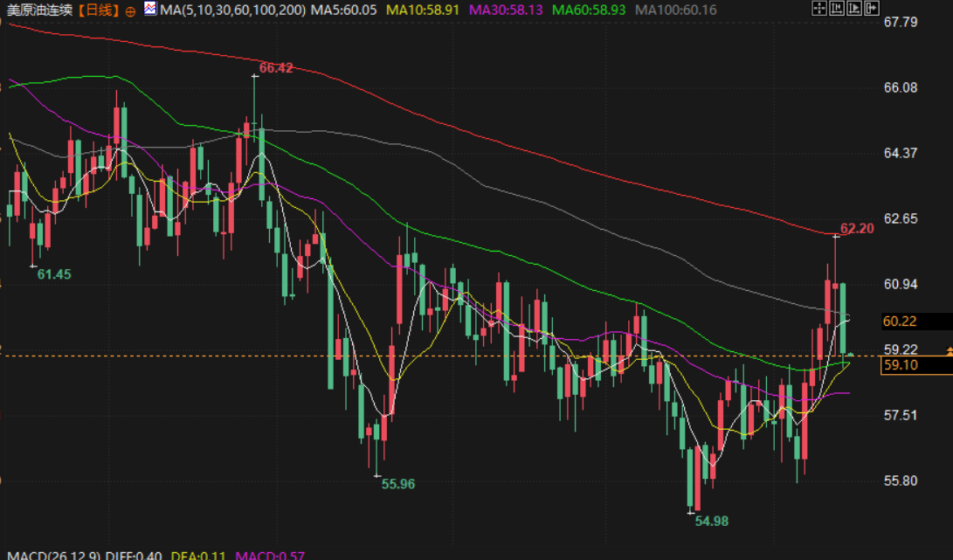Click the small orange triangle marker at the right edge of the dashed price line
The width and height of the screenshot is (953, 560).
(x=950, y=351)
